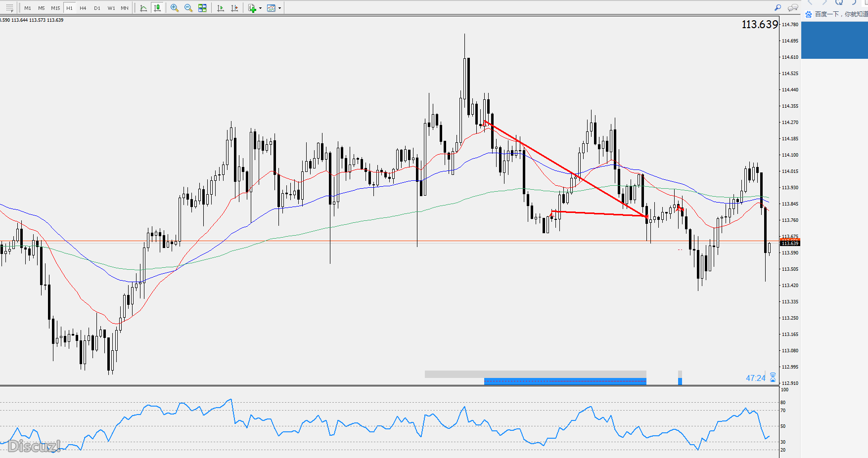Image resolution: width=868 pixels, height=458 pixels.
Task: Click the text label drawing tool icon
Action: [x=9, y=8]
